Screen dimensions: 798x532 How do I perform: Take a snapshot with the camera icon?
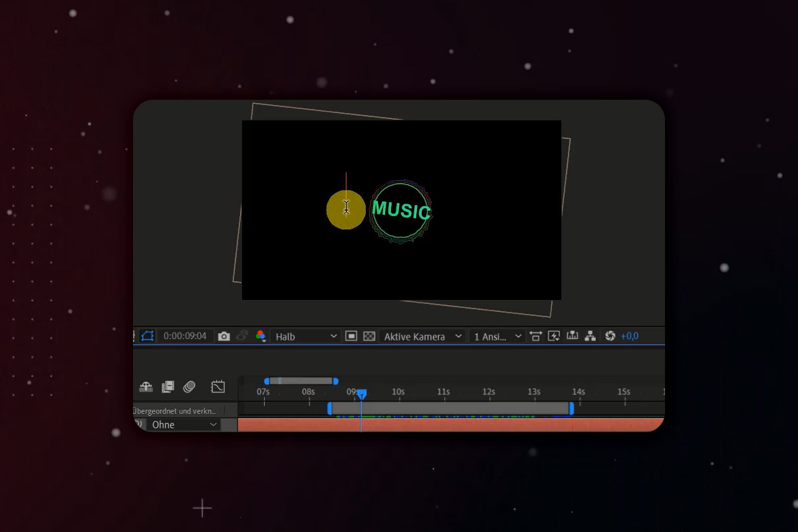[224, 336]
